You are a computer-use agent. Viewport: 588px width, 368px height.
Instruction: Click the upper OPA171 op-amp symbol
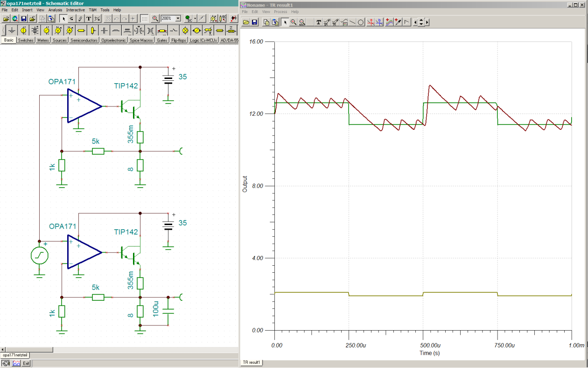[84, 106]
